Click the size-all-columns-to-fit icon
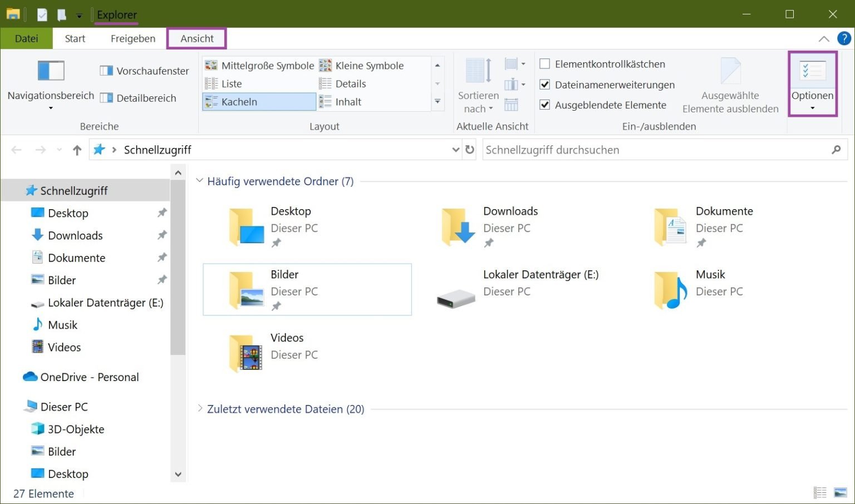The image size is (855, 504). (511, 105)
